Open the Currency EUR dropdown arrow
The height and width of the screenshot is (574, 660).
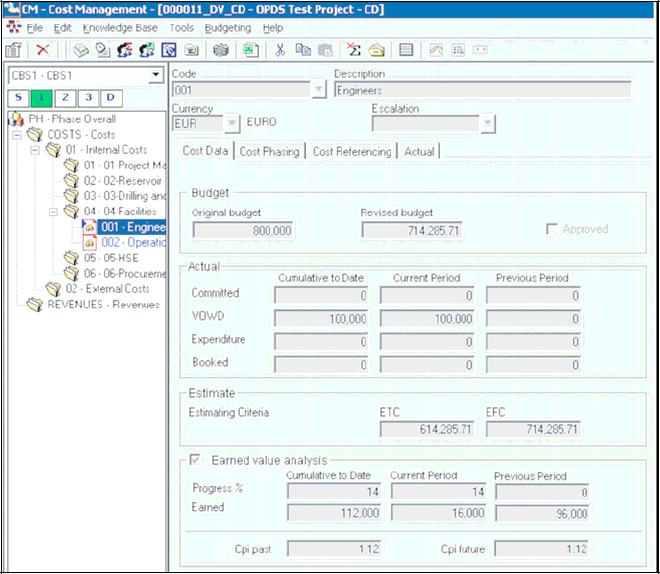[x=232, y=124]
